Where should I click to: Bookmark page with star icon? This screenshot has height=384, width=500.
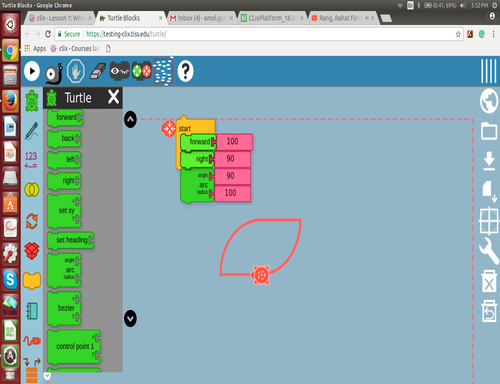[x=458, y=34]
